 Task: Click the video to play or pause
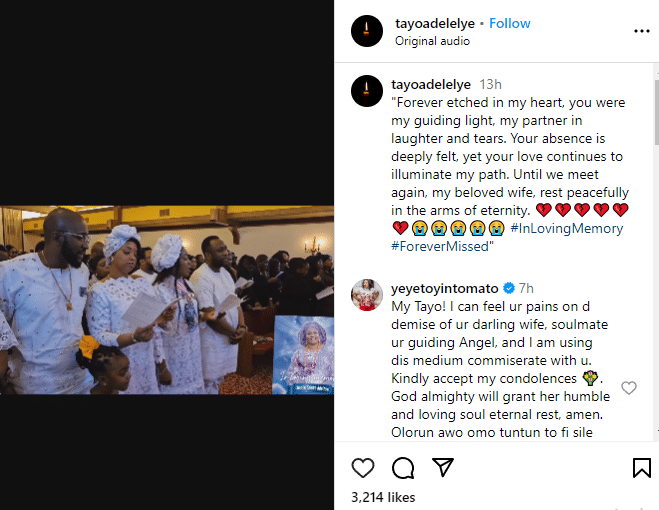coord(167,300)
